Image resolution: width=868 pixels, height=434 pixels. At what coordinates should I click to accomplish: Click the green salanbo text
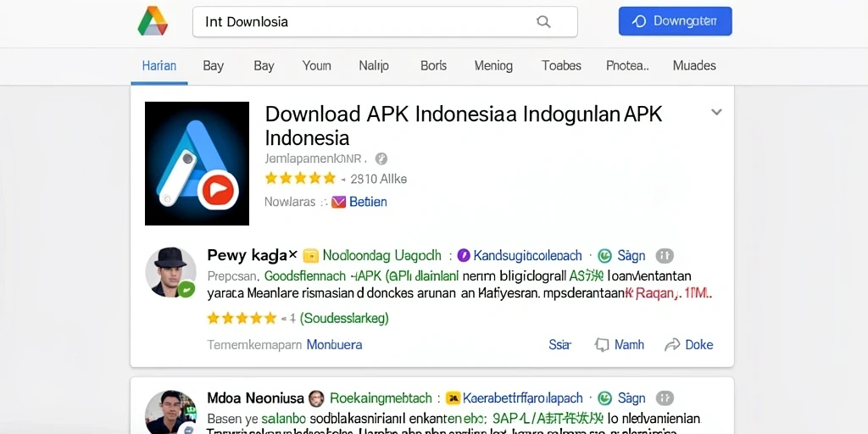[x=283, y=419]
